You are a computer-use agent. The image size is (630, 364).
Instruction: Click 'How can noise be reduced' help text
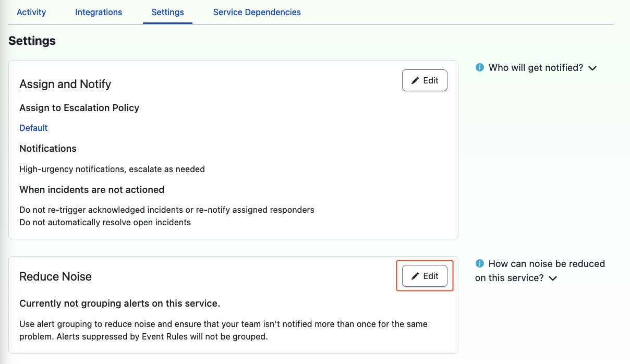[546, 264]
